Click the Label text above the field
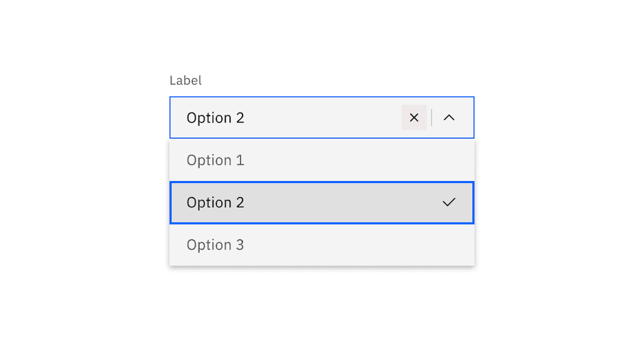Viewport: 644px width, 362px height. click(185, 80)
